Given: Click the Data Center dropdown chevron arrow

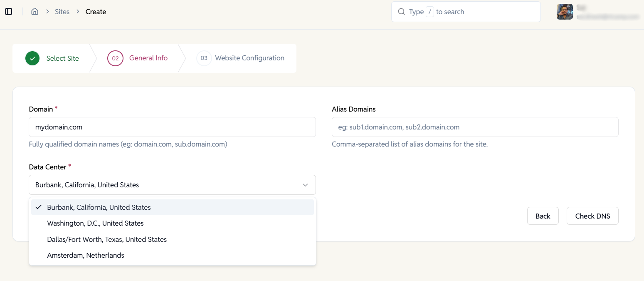Looking at the screenshot, I should pyautogui.click(x=305, y=185).
